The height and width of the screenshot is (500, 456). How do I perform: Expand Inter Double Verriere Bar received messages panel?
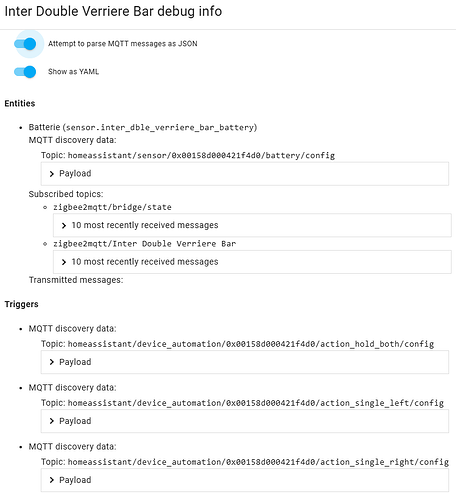coord(252,262)
